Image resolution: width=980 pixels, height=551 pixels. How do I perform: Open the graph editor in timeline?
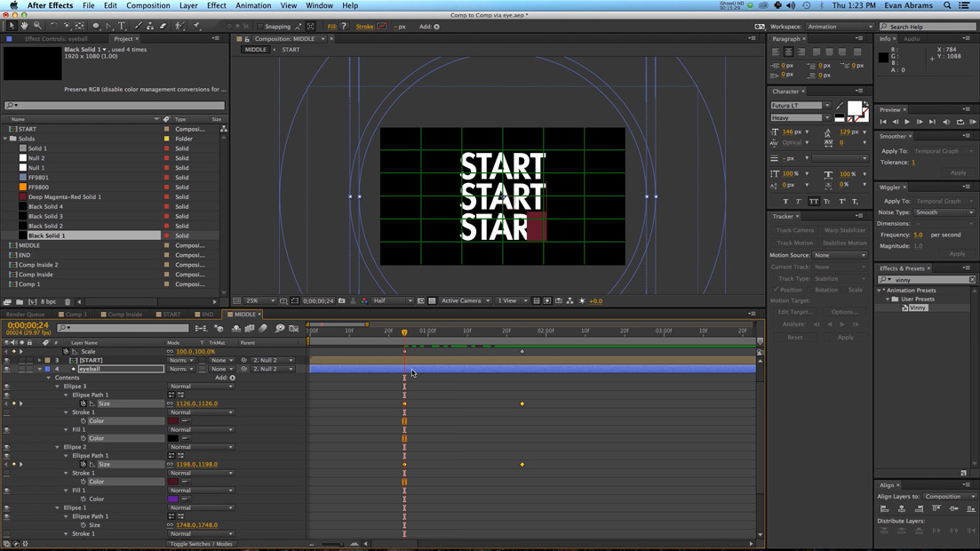coord(294,328)
